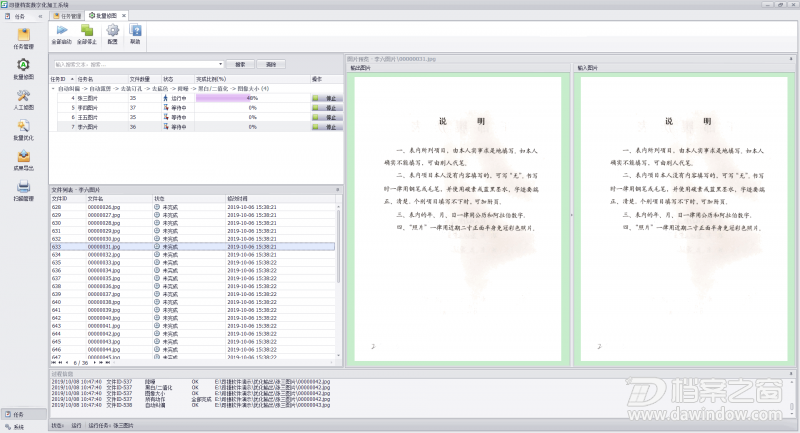Image resolution: width=800 pixels, height=433 pixels.
Task: Select file row 00000026.jpg
Action: point(193,207)
